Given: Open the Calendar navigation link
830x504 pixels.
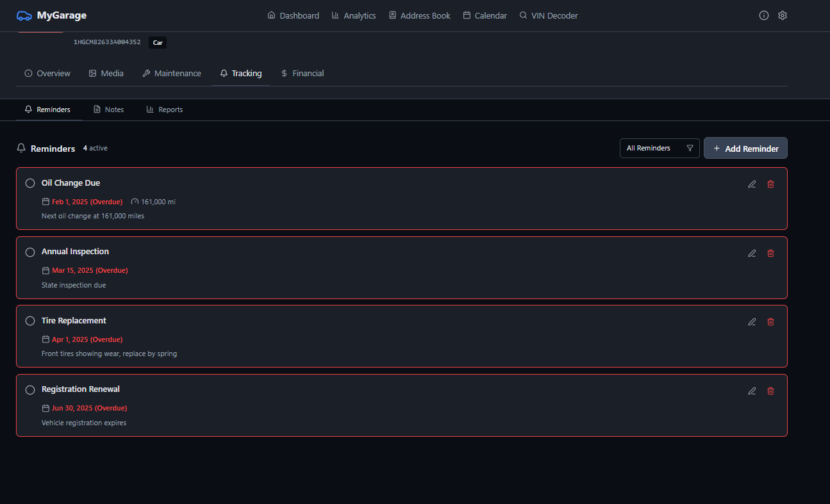Looking at the screenshot, I should point(485,15).
